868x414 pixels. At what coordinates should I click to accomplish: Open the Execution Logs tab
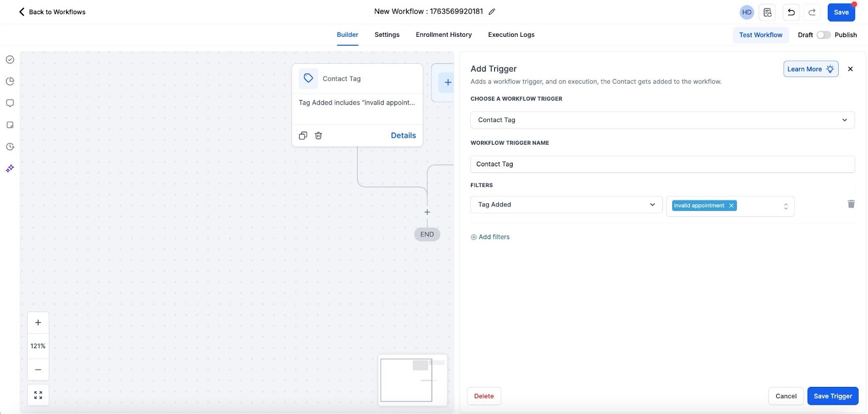(511, 35)
